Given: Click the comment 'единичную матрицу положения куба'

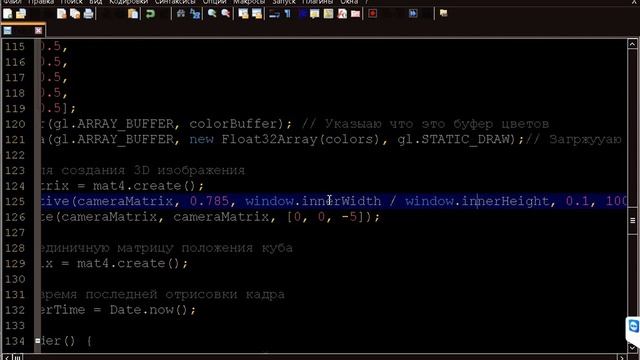Looking at the screenshot, I should coord(167,248).
